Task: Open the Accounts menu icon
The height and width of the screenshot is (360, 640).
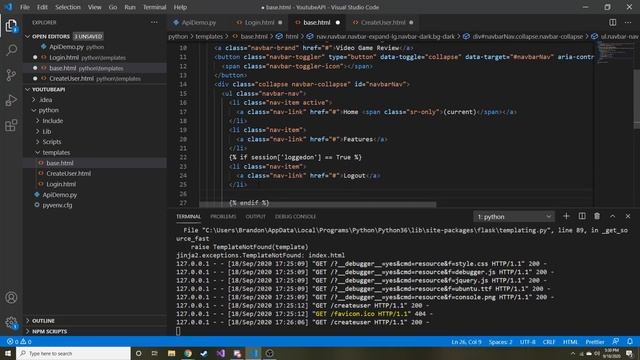Action: click(x=11, y=298)
